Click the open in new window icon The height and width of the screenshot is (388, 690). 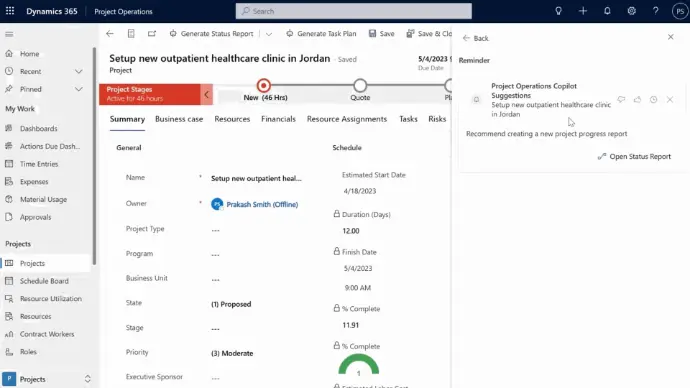(152, 33)
